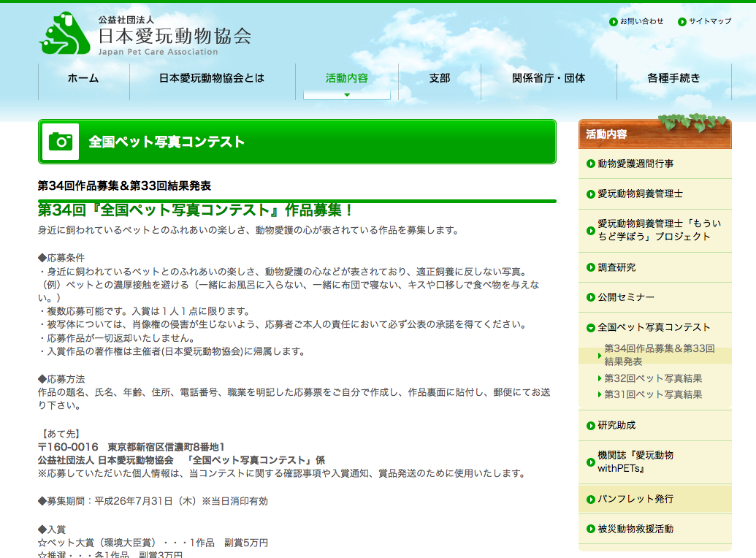Open the 支部 navigation menu item
The height and width of the screenshot is (558, 756).
pos(439,78)
